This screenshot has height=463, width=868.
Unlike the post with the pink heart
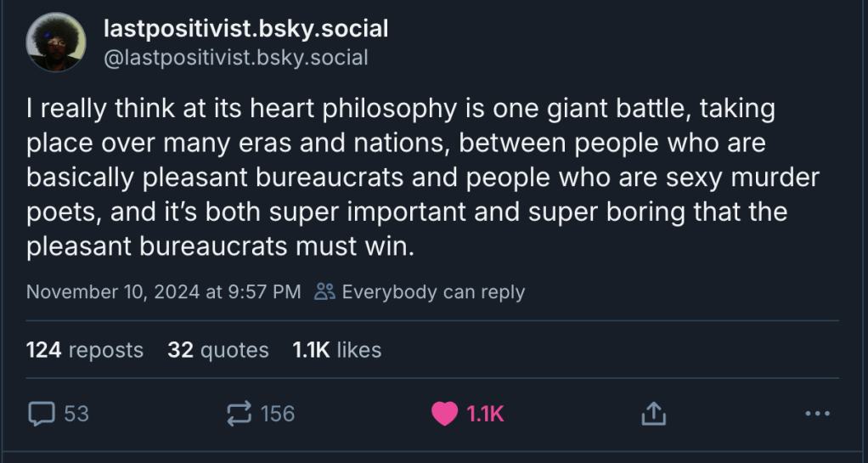(444, 414)
